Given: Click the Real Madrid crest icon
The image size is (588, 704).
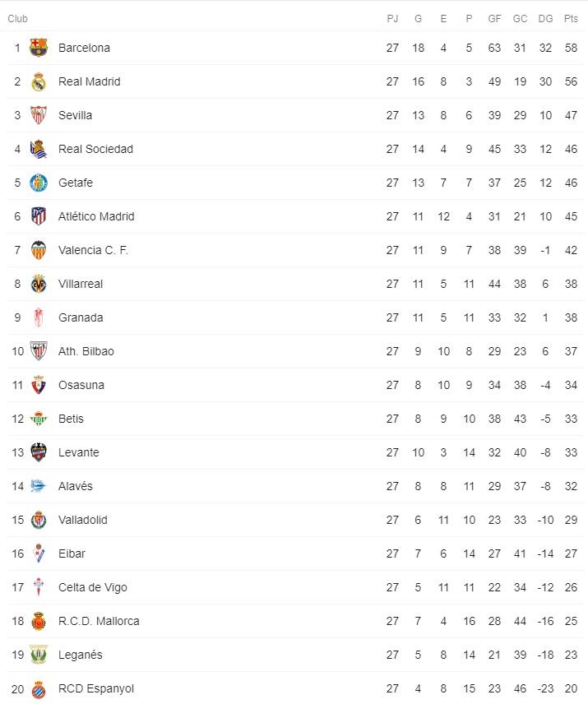Looking at the screenshot, I should tap(39, 81).
